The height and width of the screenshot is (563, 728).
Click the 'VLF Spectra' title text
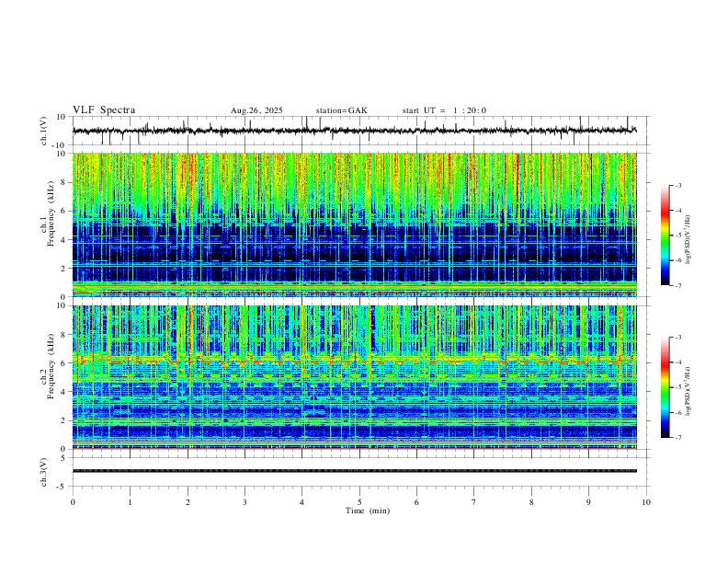(104, 110)
